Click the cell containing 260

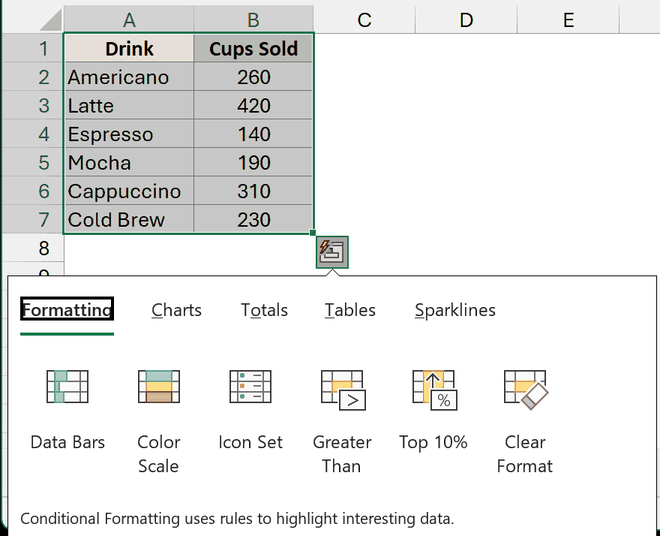click(x=253, y=77)
